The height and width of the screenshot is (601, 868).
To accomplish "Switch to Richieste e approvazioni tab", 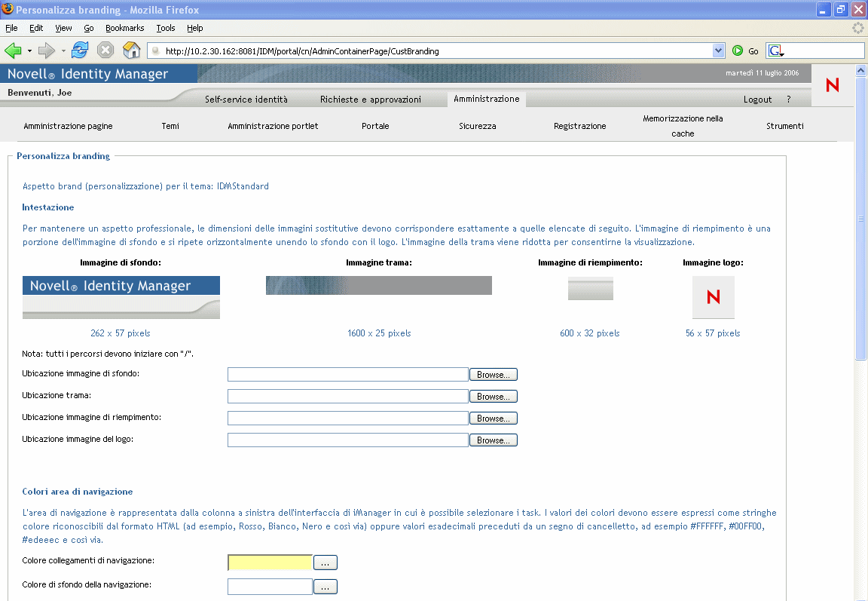I will pyautogui.click(x=371, y=99).
